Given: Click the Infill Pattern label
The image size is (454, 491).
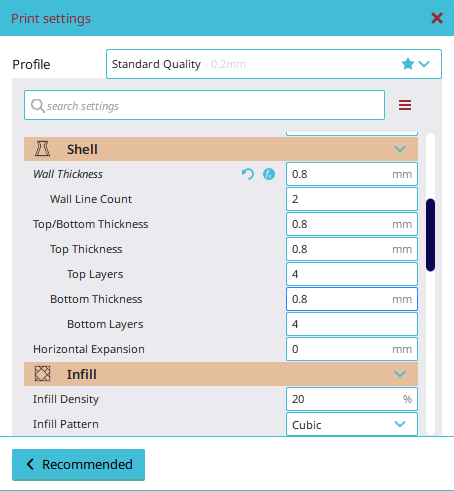Looking at the screenshot, I should click(x=66, y=424).
